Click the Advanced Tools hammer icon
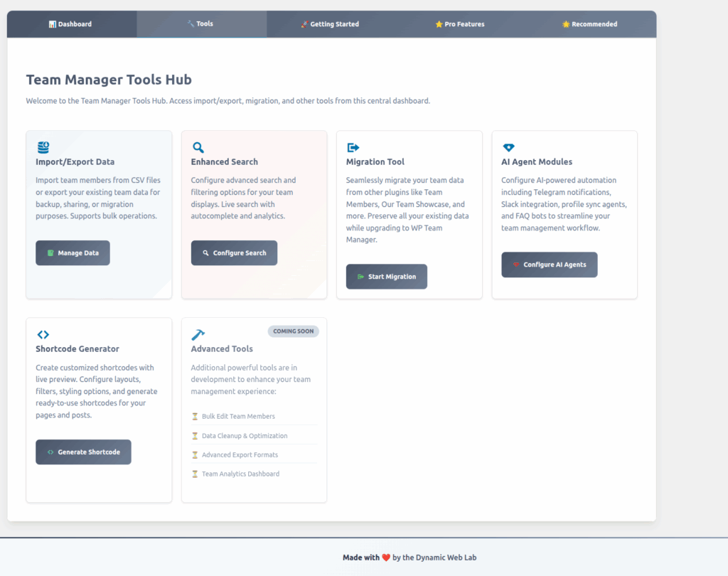This screenshot has width=728, height=576. point(198,334)
